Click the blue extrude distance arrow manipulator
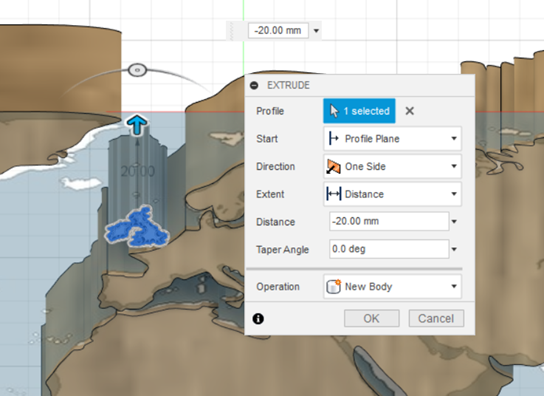544x396 pixels. tap(137, 125)
